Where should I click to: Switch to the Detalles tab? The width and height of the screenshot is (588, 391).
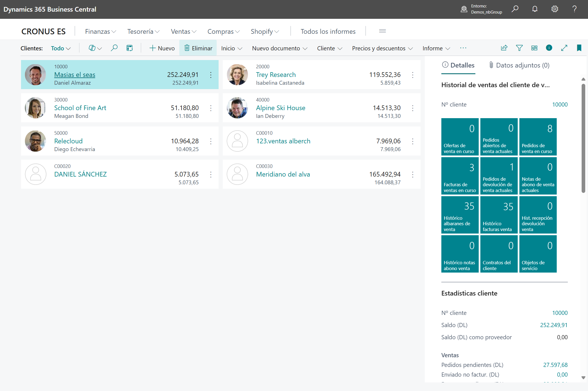tap(458, 65)
